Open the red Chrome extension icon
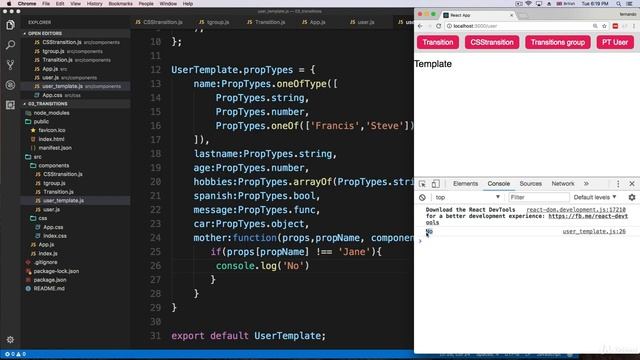Screen dimensions: 640x360 point(615,26)
